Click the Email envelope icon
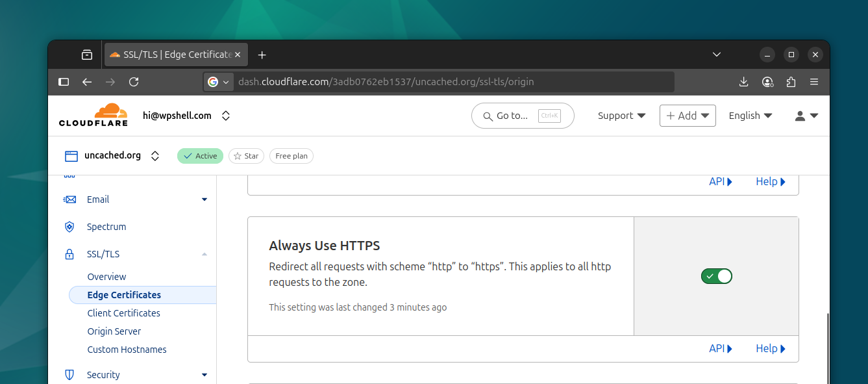This screenshot has width=868, height=384. pos(69,199)
